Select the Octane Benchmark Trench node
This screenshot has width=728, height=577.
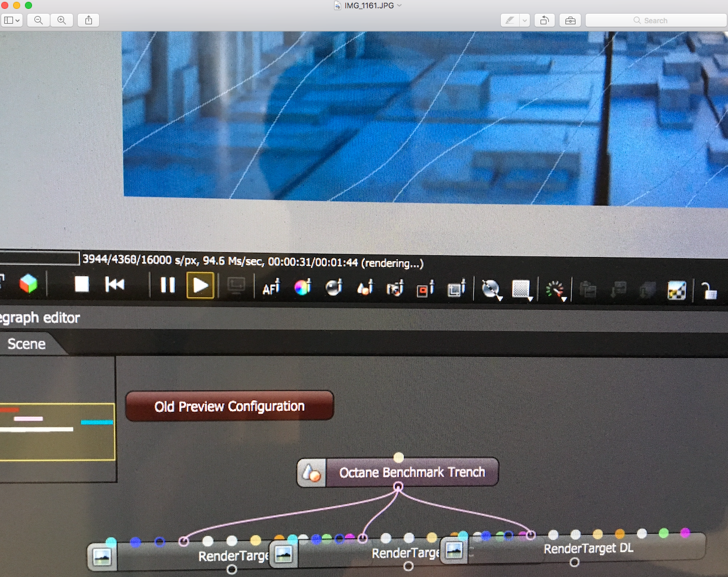coord(398,473)
